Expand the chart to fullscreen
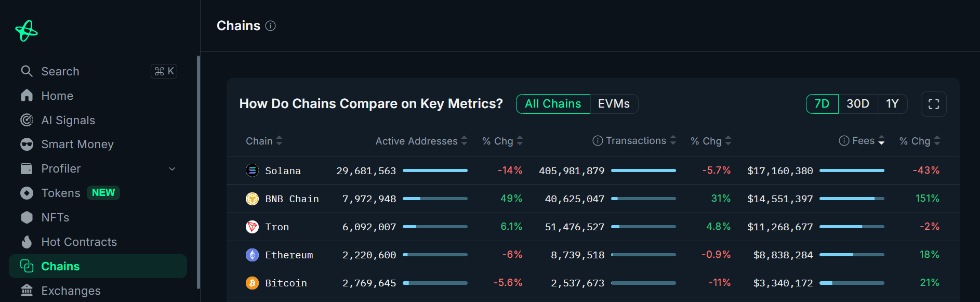 [x=934, y=104]
